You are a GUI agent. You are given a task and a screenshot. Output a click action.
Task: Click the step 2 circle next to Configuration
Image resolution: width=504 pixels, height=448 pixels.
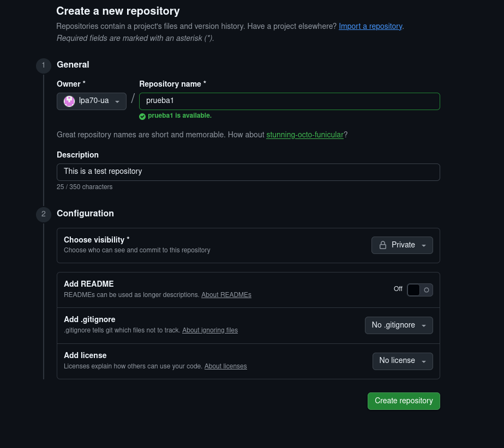pos(44,214)
